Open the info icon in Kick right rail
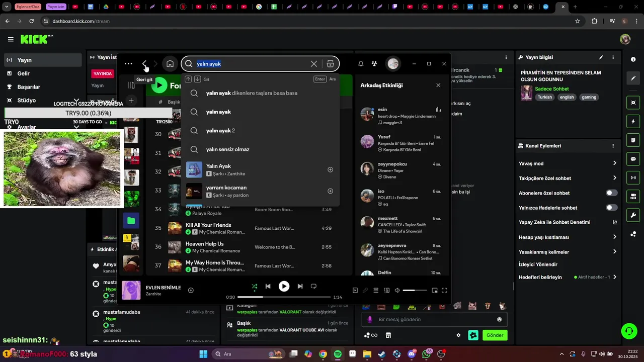644x362 pixels. click(x=633, y=59)
